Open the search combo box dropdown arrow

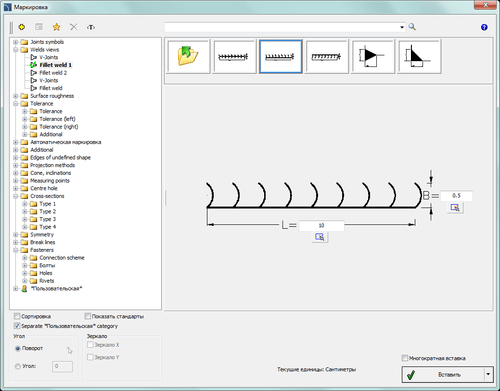(x=402, y=27)
